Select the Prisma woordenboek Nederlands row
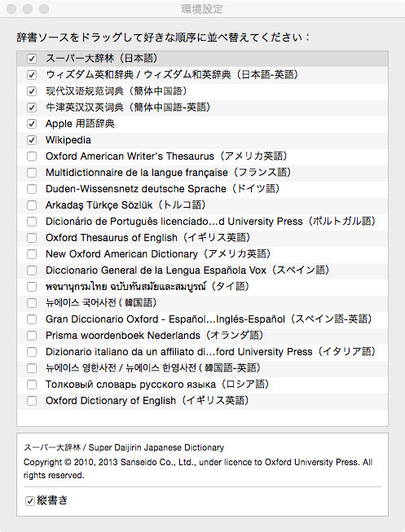Image resolution: width=405 pixels, height=532 pixels. pyautogui.click(x=202, y=336)
